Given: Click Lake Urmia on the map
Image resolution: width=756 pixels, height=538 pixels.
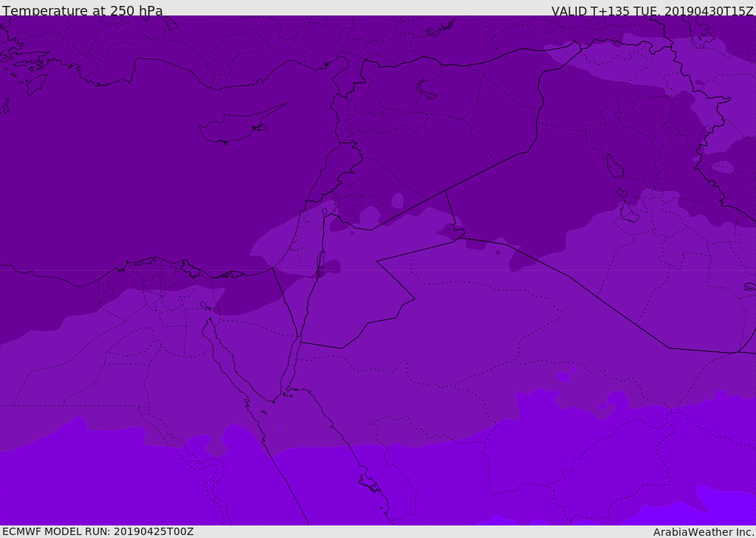Looking at the screenshot, I should [x=614, y=166].
